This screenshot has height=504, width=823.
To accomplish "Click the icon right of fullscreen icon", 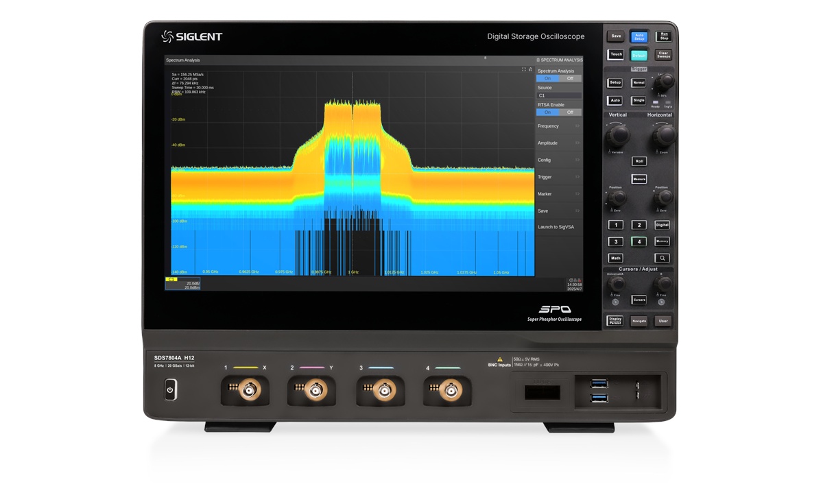I will pos(530,69).
